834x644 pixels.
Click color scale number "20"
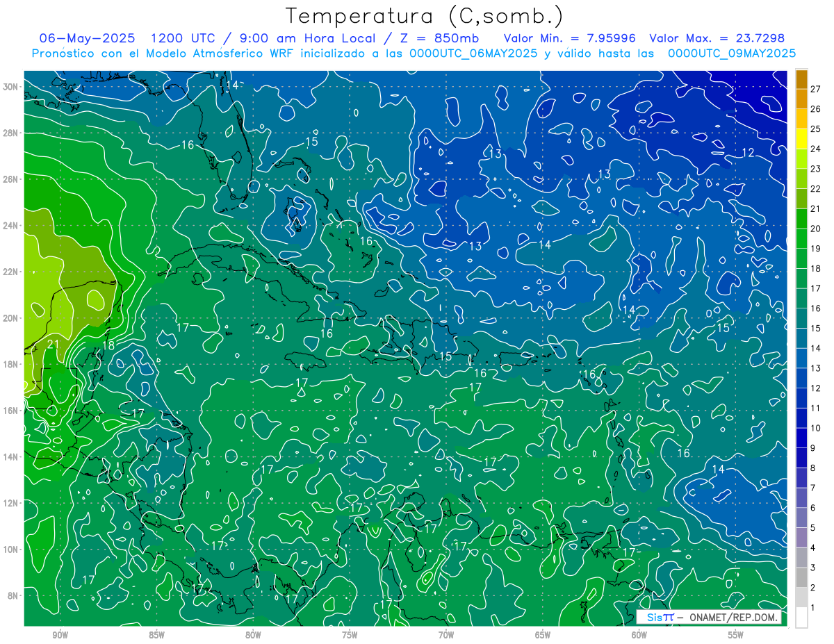pyautogui.click(x=816, y=229)
